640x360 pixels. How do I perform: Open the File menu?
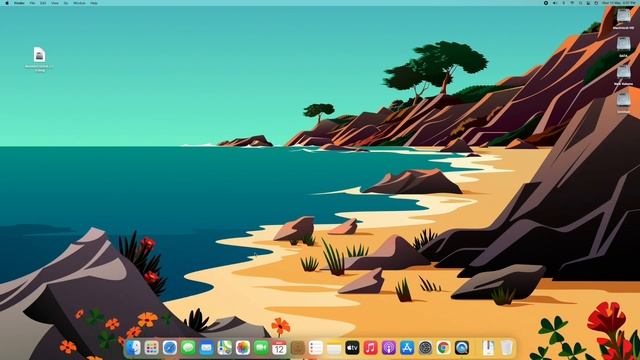pyautogui.click(x=32, y=3)
